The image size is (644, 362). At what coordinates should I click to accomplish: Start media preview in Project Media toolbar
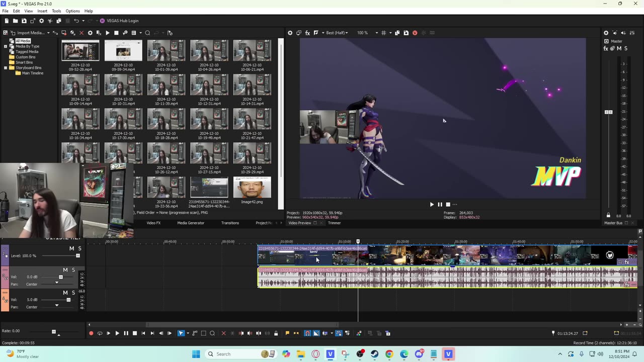[x=107, y=33]
